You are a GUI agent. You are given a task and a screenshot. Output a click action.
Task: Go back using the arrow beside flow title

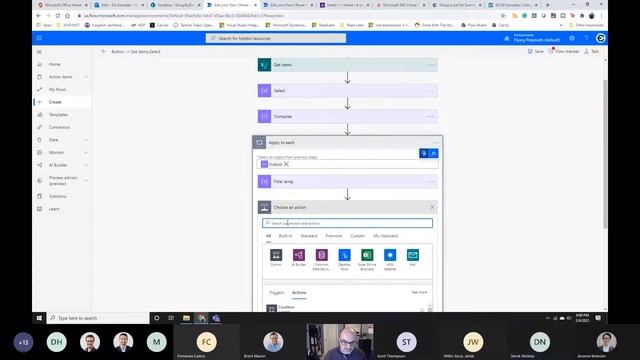pos(104,51)
